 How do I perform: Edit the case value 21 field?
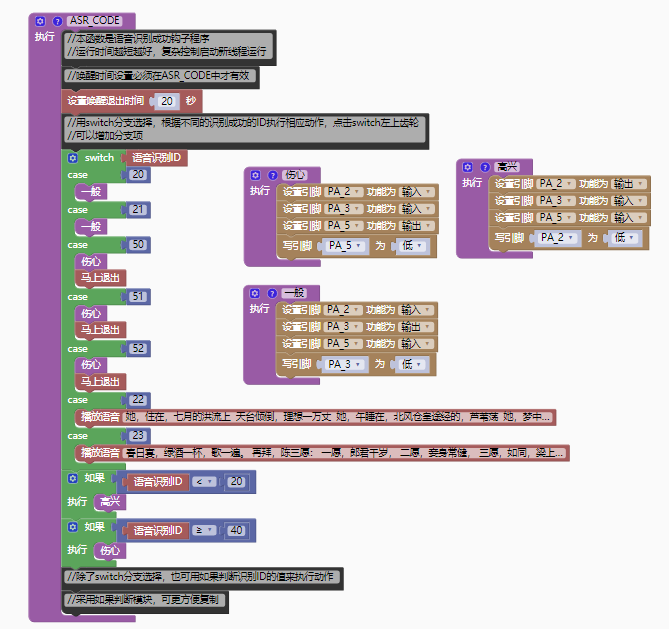point(138,210)
